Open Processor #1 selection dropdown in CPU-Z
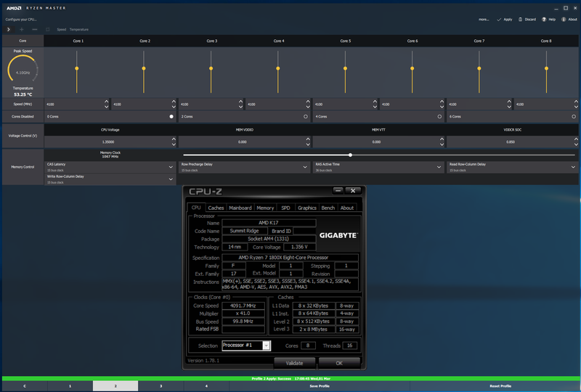Screen dimensions: 581x392 click(x=266, y=346)
